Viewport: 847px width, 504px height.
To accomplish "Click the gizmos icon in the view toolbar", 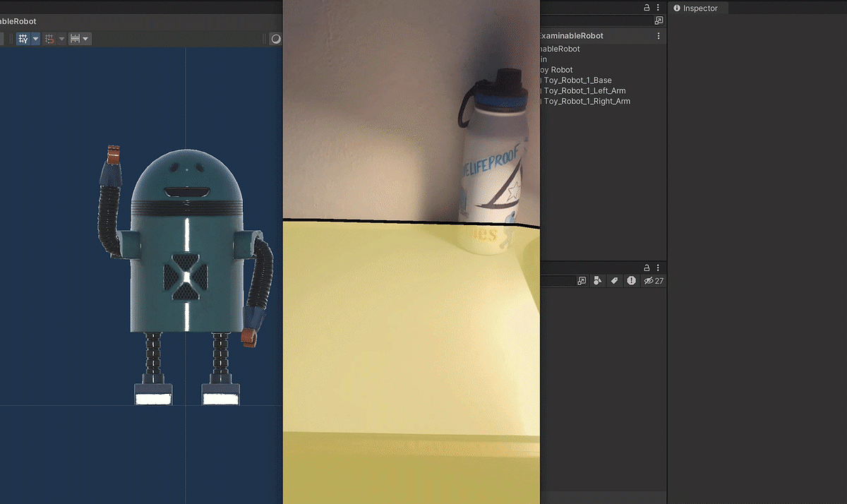I will click(597, 280).
